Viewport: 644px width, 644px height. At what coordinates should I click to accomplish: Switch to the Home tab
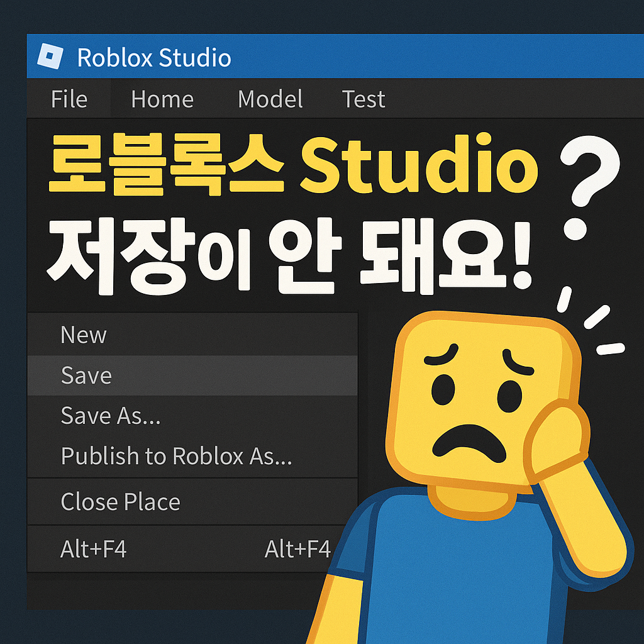click(x=162, y=99)
